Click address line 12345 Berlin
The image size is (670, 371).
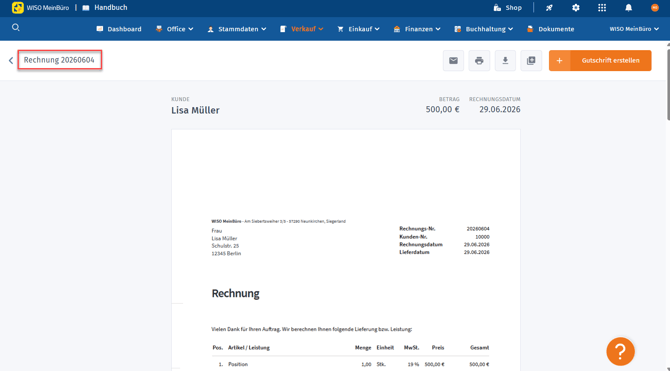[226, 253]
